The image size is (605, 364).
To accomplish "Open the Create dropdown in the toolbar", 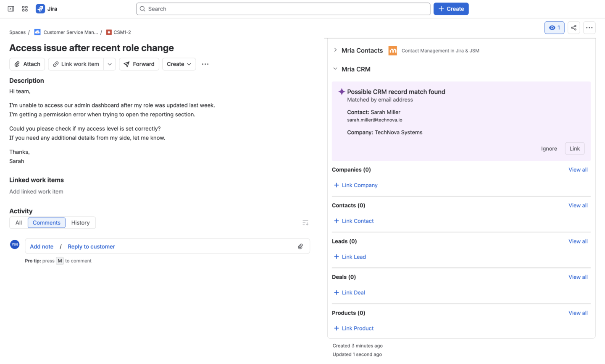I will pos(179,64).
